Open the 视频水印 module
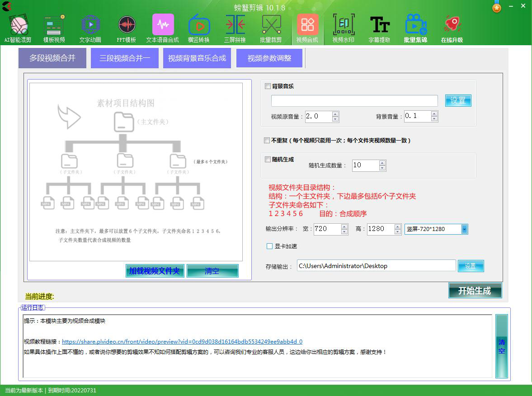 coord(344,27)
